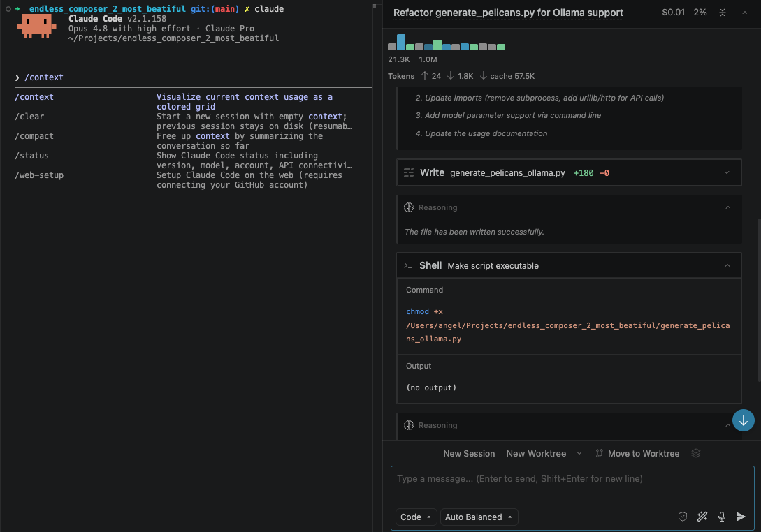The height and width of the screenshot is (532, 761).
Task: Click the layers stack icon
Action: (696, 453)
